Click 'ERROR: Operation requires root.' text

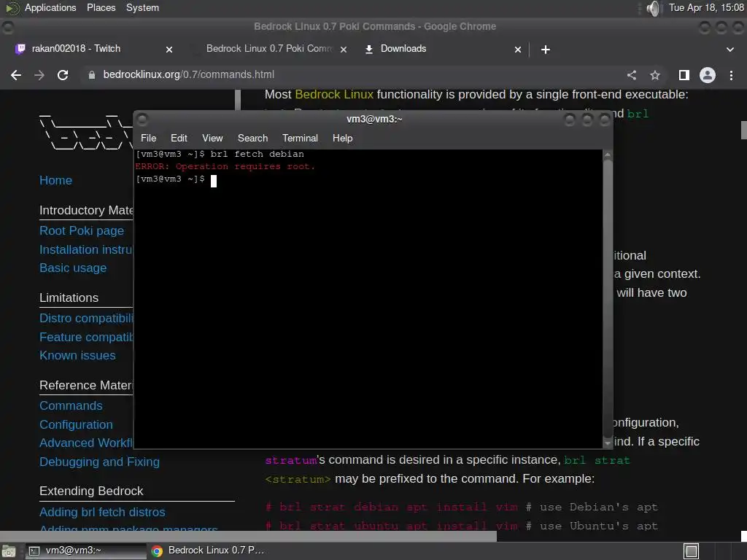point(225,167)
